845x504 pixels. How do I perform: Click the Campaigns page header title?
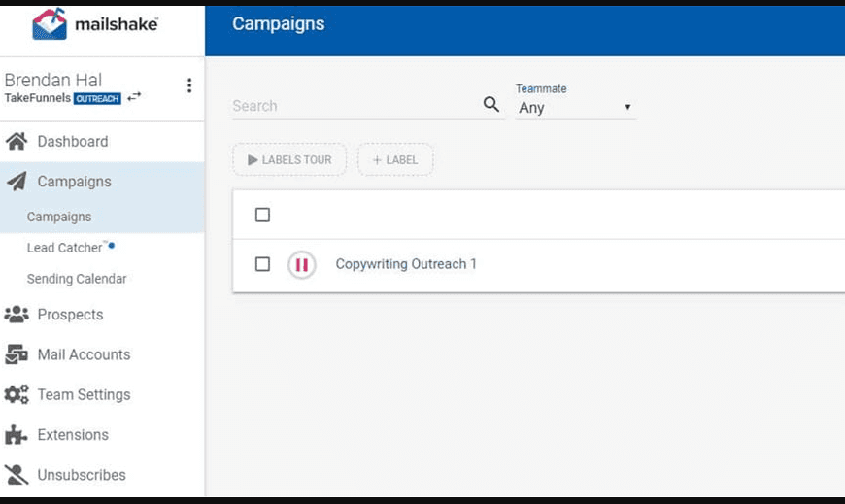coord(278,23)
